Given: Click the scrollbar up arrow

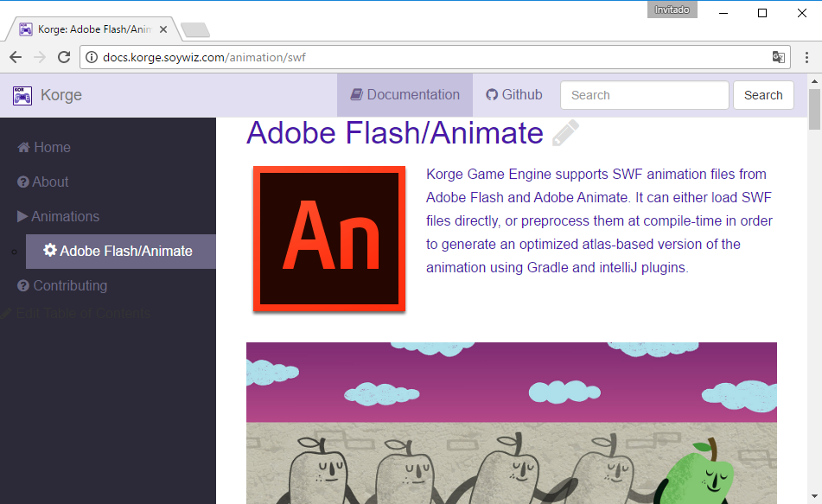Looking at the screenshot, I should point(814,81).
